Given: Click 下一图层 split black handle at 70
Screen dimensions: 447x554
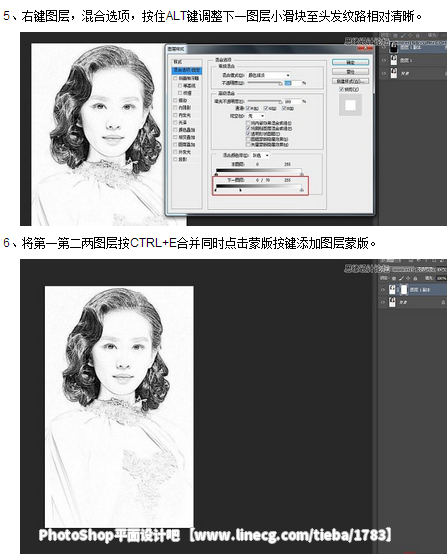Looking at the screenshot, I should (240, 190).
